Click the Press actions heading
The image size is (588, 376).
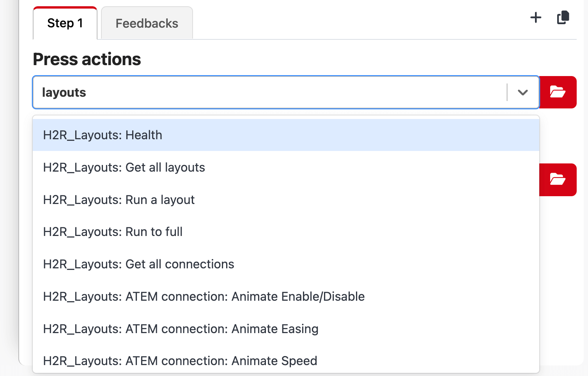pyautogui.click(x=87, y=59)
